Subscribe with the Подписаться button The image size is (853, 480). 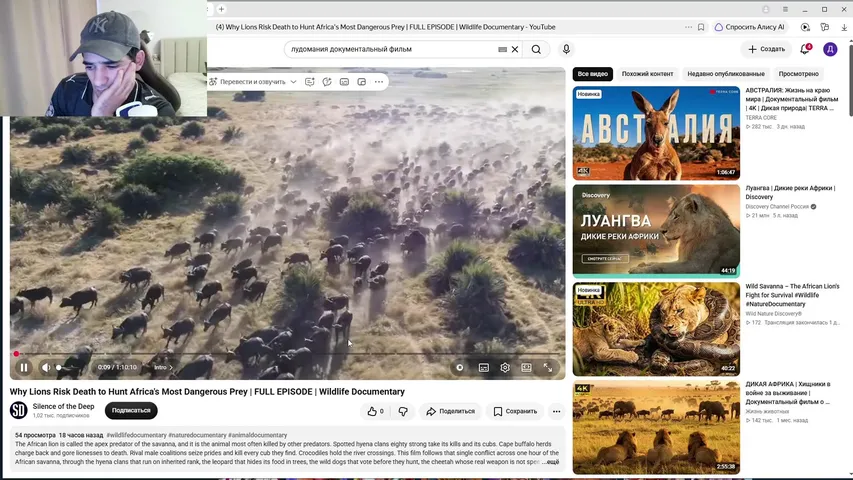point(131,410)
